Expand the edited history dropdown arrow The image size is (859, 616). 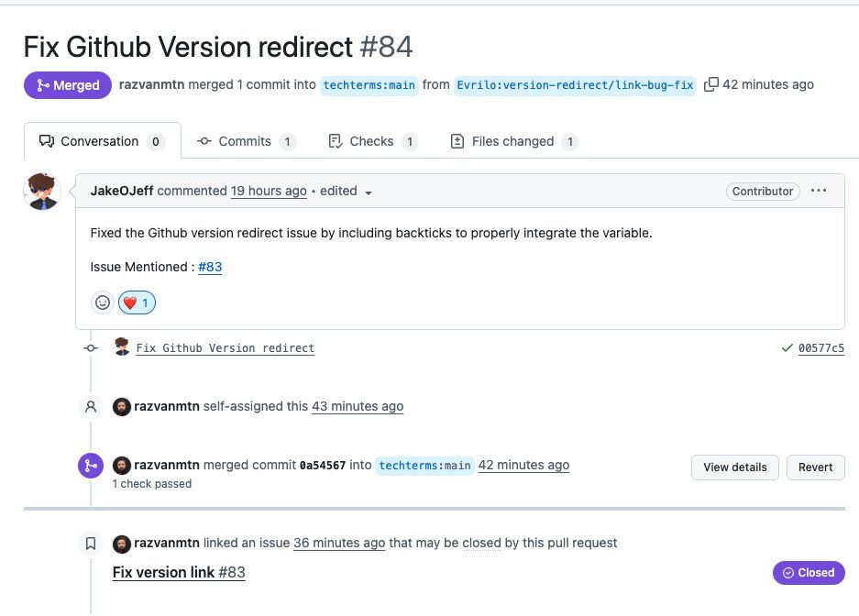(x=369, y=192)
